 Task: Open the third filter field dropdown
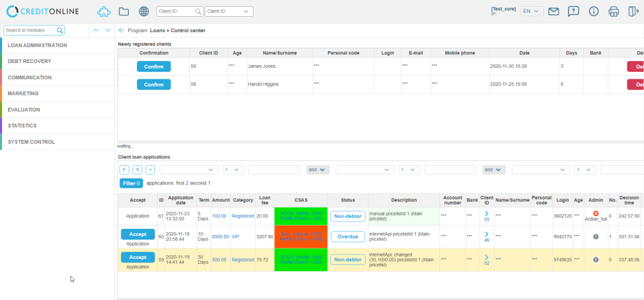pyautogui.click(x=541, y=170)
